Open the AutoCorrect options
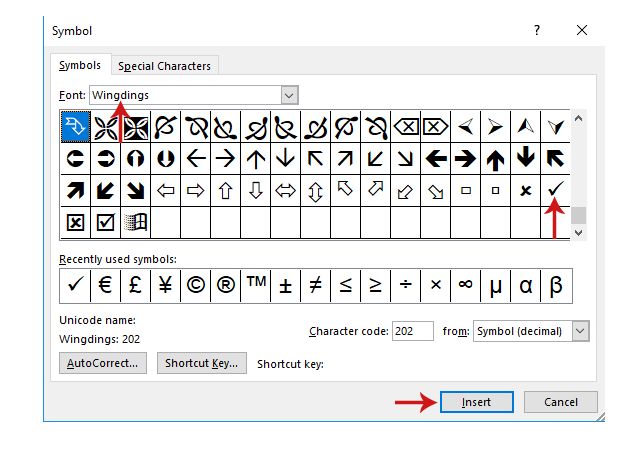Viewport: 640px width, 450px height. coord(103,363)
